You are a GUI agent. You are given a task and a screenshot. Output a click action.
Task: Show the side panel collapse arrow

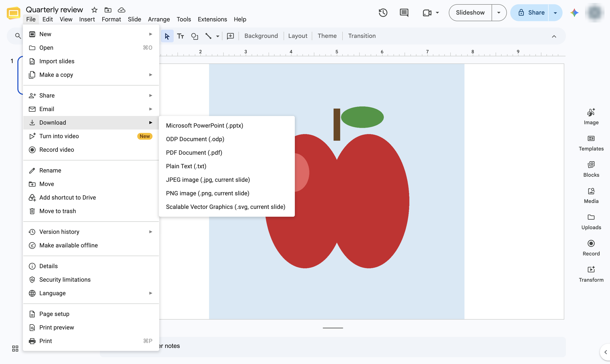pyautogui.click(x=605, y=352)
